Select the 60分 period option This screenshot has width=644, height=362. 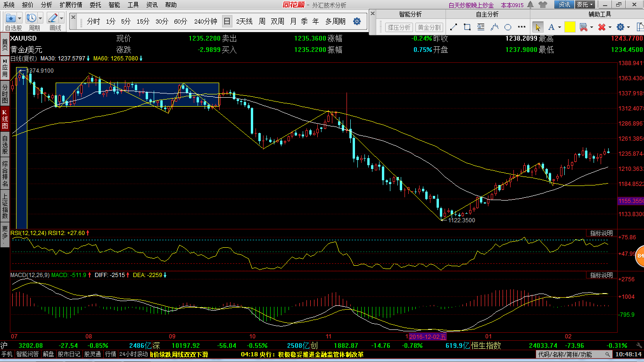(x=181, y=22)
